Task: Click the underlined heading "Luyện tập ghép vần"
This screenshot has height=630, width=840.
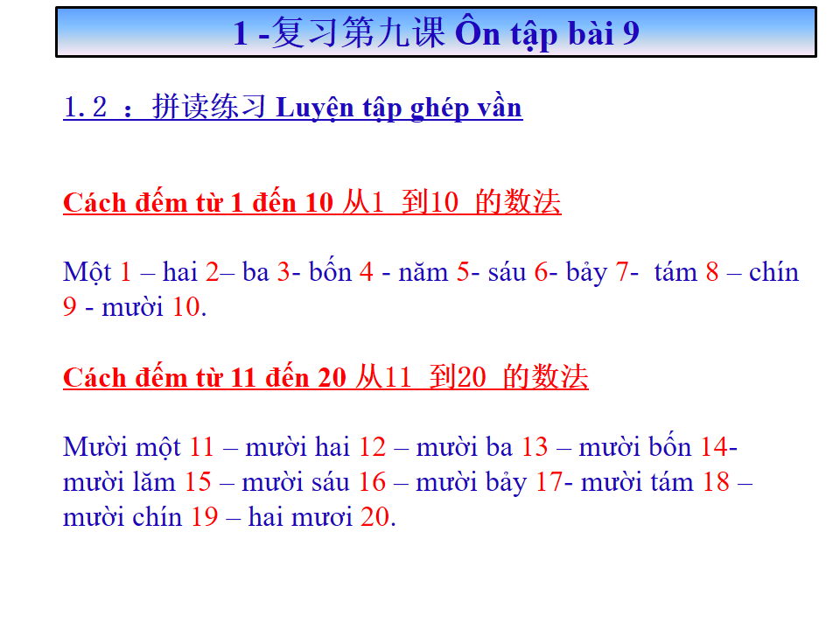Action: pyautogui.click(x=398, y=108)
